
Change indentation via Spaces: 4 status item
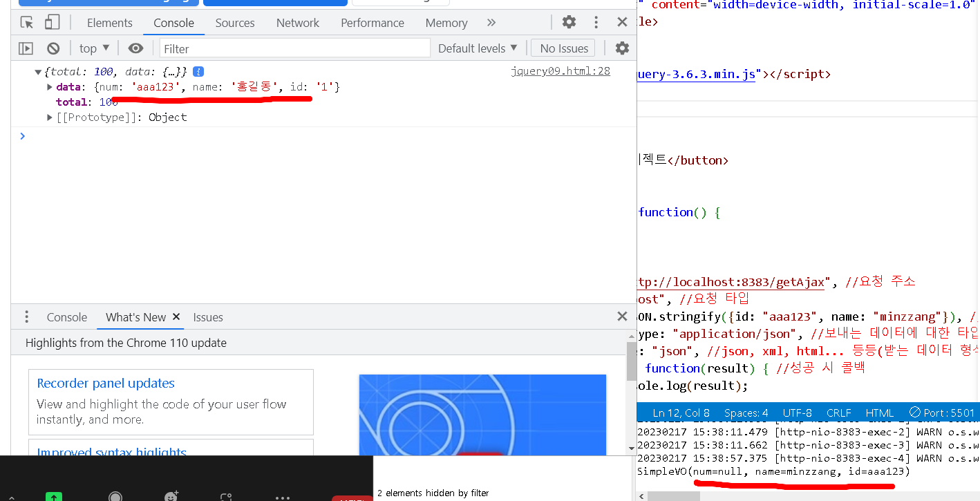click(x=746, y=413)
